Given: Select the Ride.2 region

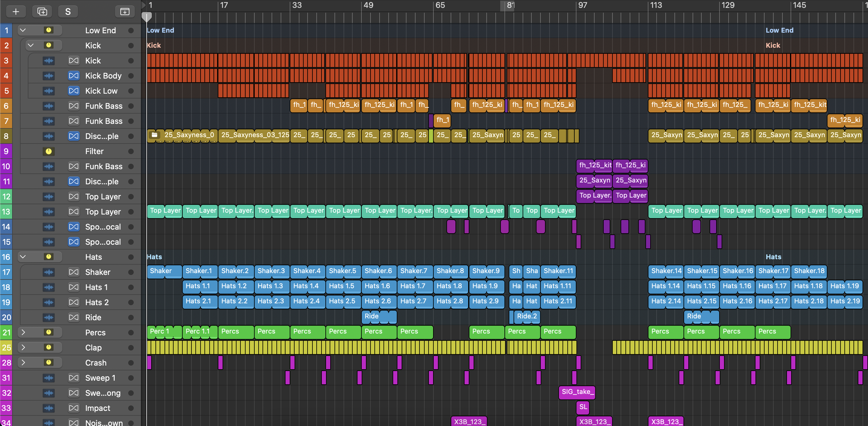Looking at the screenshot, I should pyautogui.click(x=527, y=317).
